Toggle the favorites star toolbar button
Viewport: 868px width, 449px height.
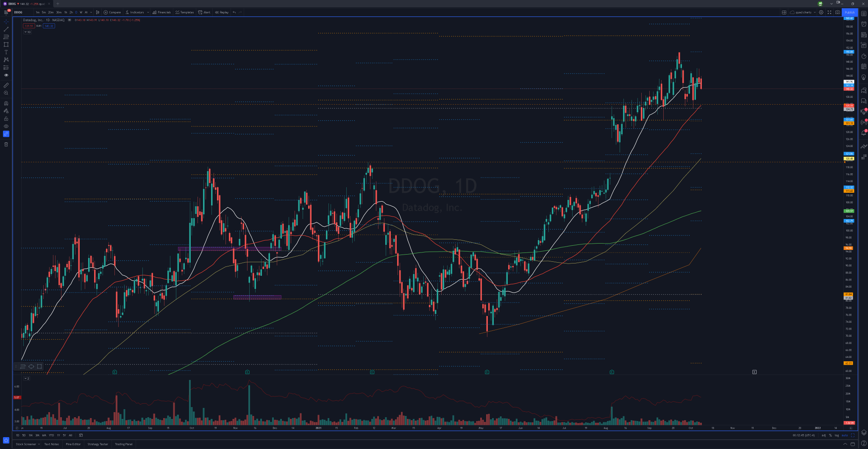pyautogui.click(x=6, y=440)
